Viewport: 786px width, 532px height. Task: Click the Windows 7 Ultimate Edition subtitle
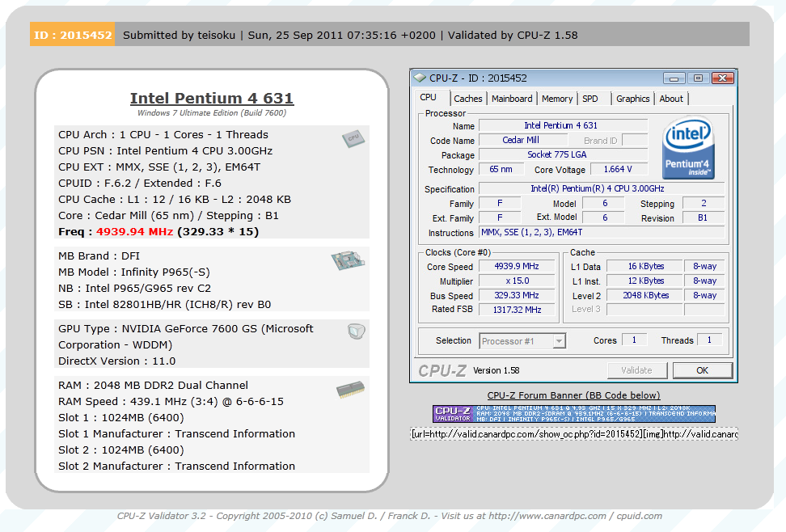tap(212, 113)
